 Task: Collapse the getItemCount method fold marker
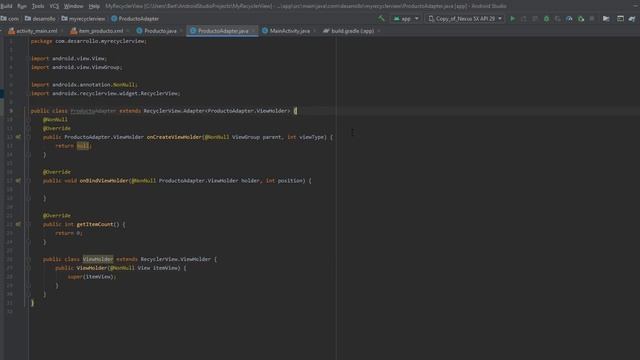[x=29, y=224]
